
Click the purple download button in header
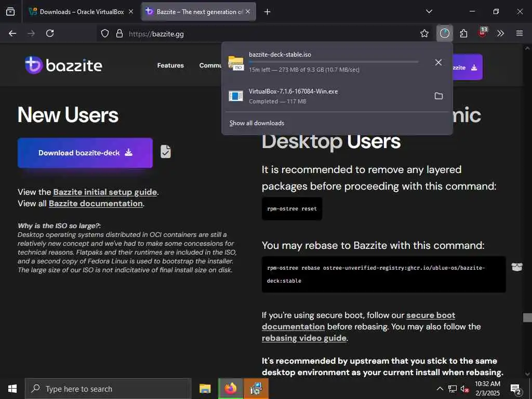coord(468,67)
